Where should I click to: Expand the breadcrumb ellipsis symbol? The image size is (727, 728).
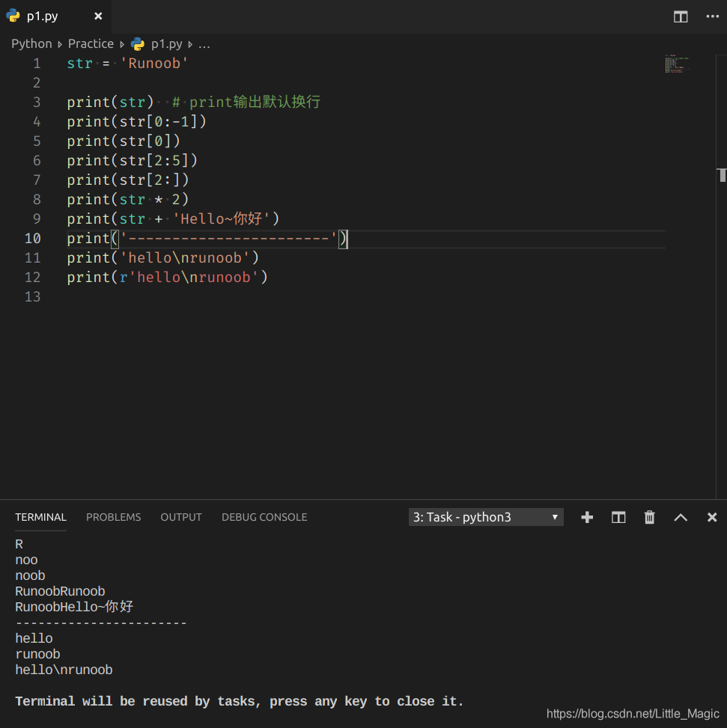(204, 44)
